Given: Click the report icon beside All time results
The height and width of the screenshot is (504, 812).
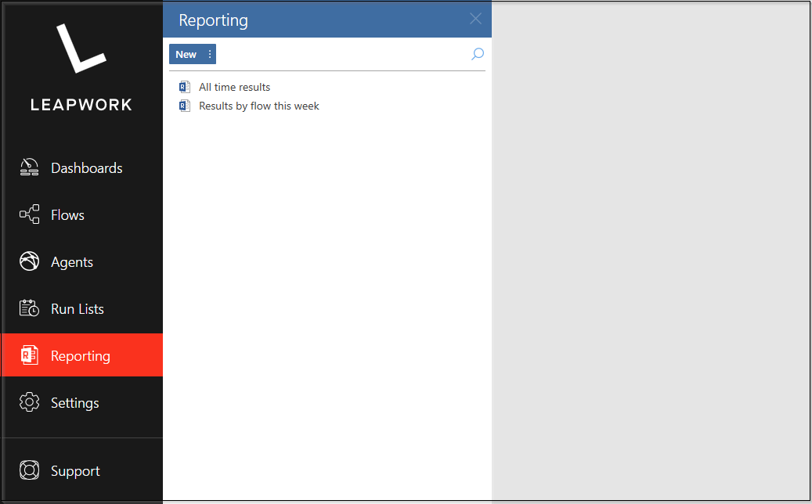Looking at the screenshot, I should pos(184,86).
